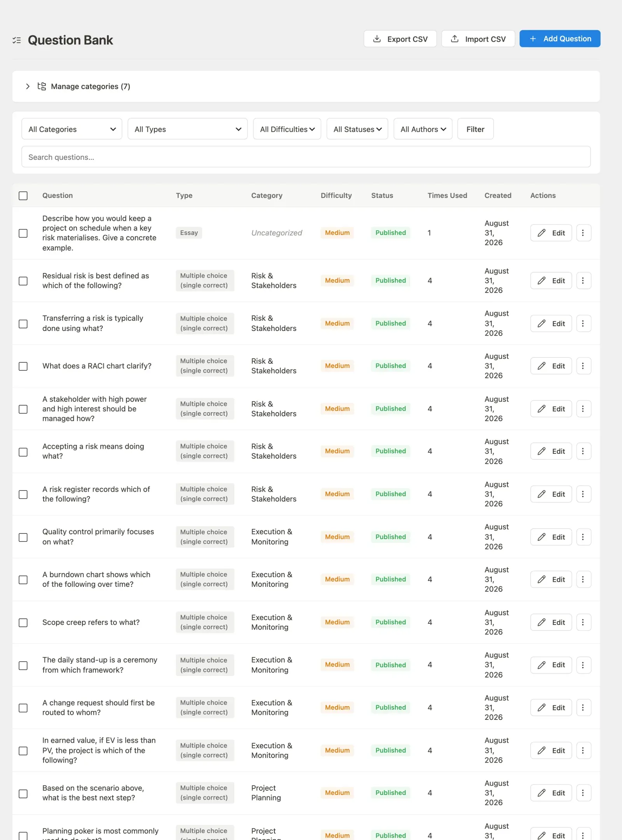The width and height of the screenshot is (622, 840).
Task: Click the Filter button
Action: coord(475,129)
